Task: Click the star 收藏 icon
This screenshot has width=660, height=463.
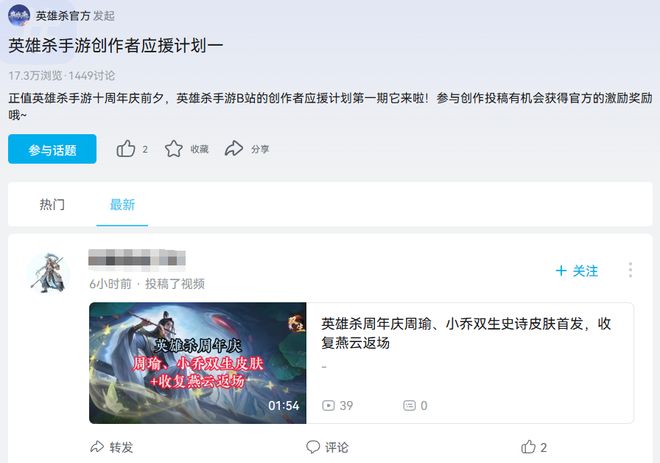Action: pyautogui.click(x=173, y=149)
